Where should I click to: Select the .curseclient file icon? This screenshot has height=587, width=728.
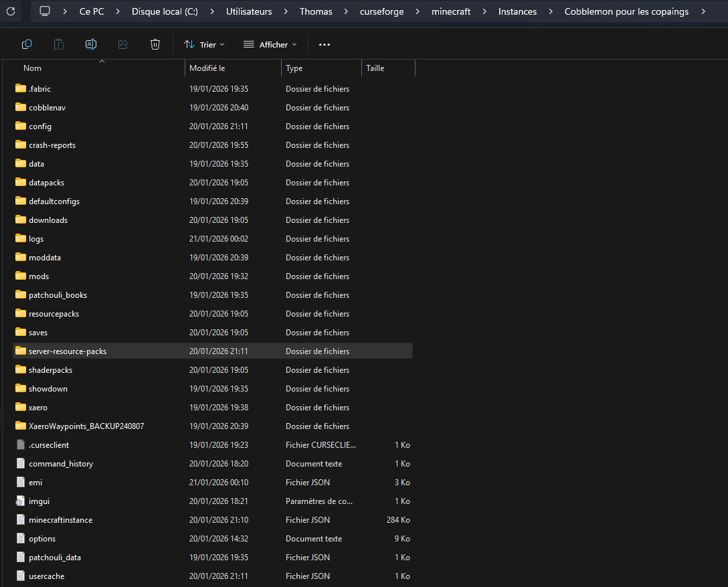tap(21, 444)
